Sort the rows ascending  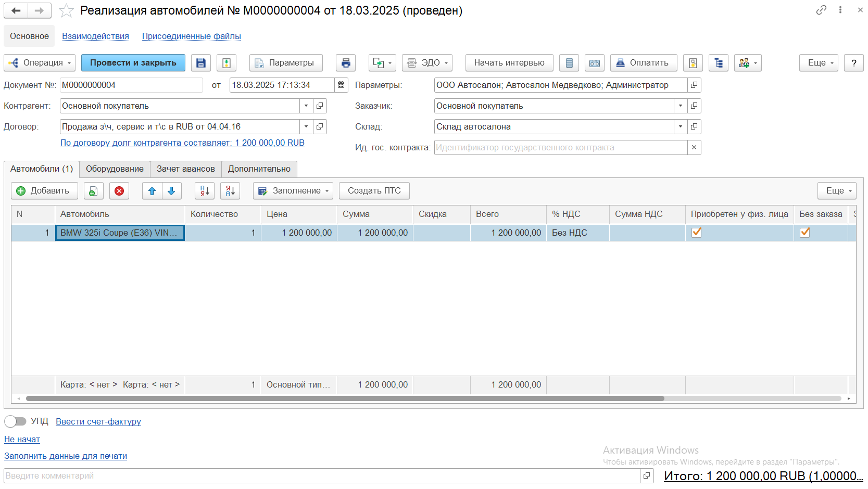(x=205, y=191)
